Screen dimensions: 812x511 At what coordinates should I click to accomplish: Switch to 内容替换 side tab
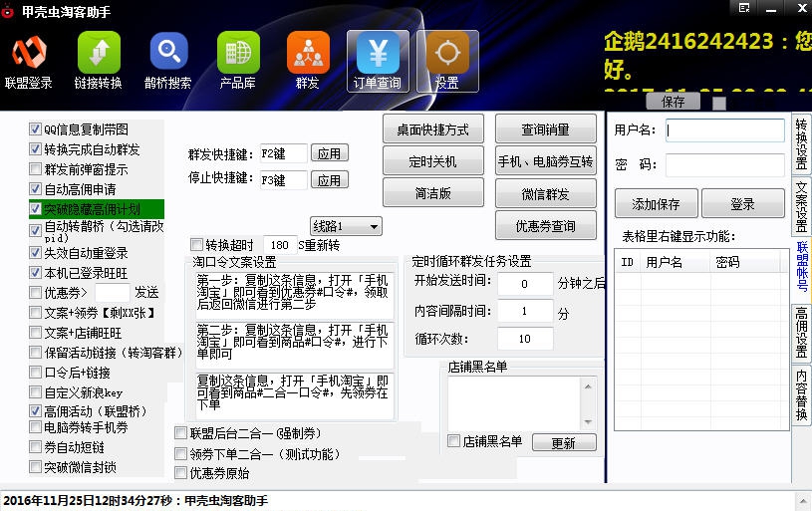tap(801, 394)
